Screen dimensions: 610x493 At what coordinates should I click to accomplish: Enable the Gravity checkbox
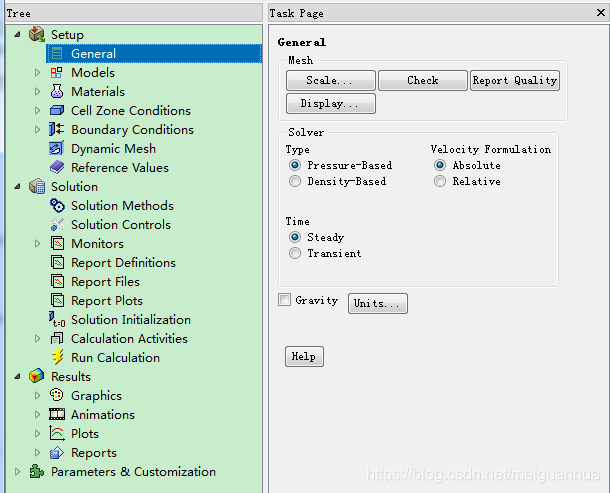[285, 300]
